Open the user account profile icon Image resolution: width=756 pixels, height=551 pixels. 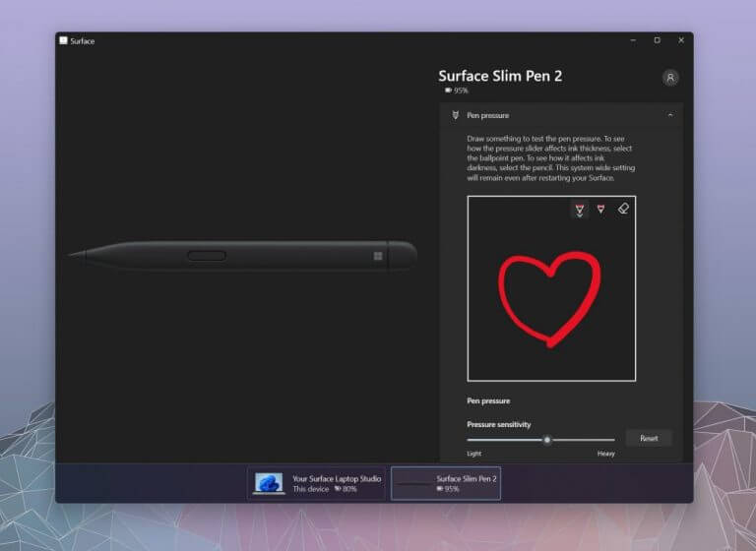click(x=670, y=78)
